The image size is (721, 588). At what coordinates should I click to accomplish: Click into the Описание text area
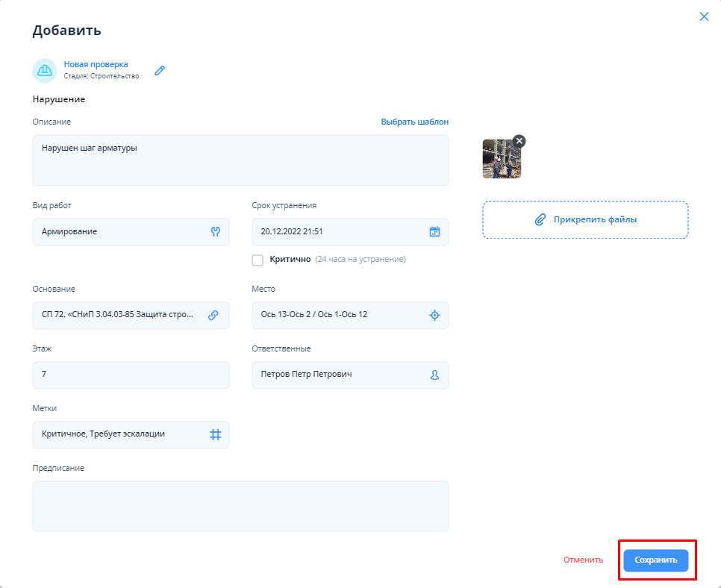pyautogui.click(x=240, y=160)
